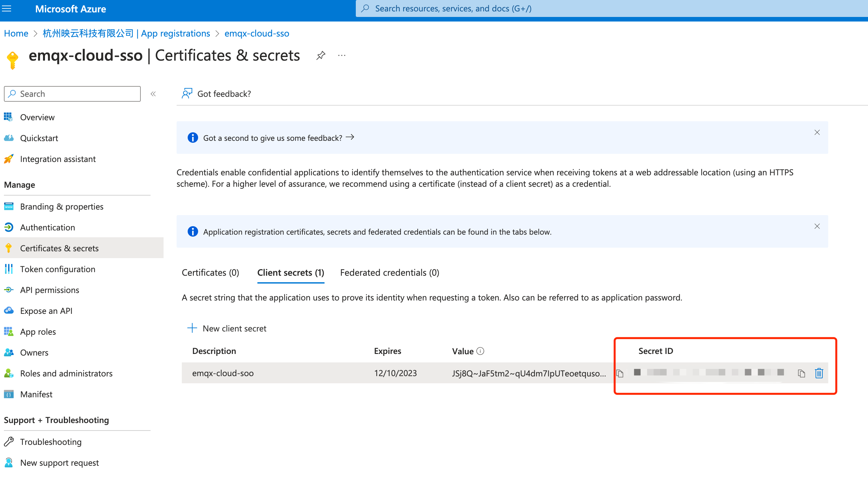Image resolution: width=868 pixels, height=483 pixels.
Task: Pin the Certificates & secrets page
Action: [320, 55]
